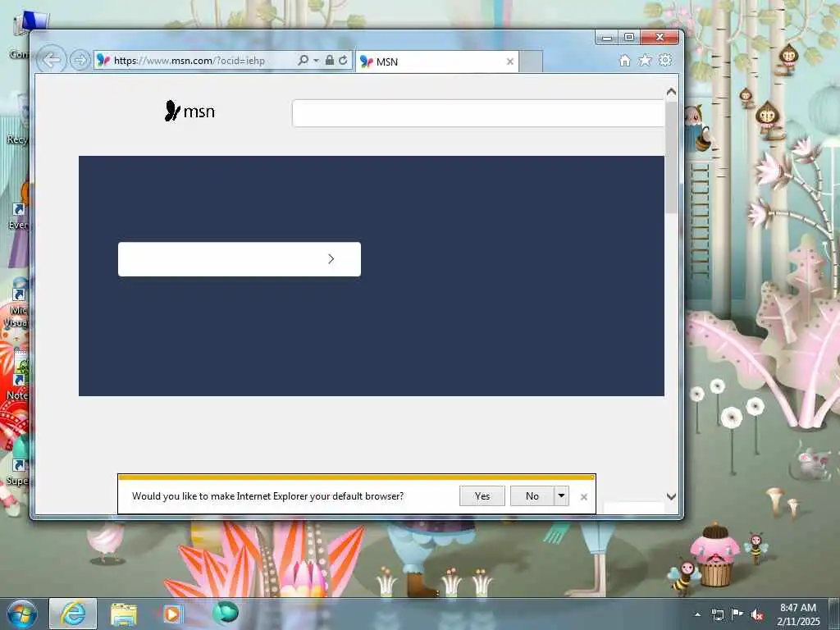This screenshot has width=840, height=630.
Task: Click the vertical scrollbar thumb
Action: [x=671, y=157]
